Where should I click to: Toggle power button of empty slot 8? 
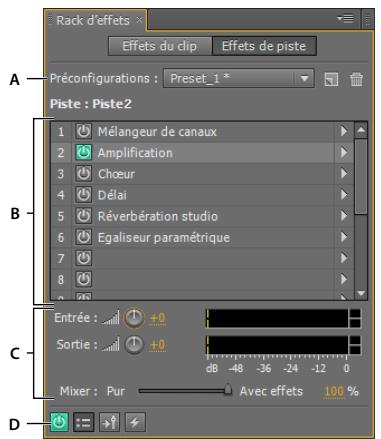[83, 279]
